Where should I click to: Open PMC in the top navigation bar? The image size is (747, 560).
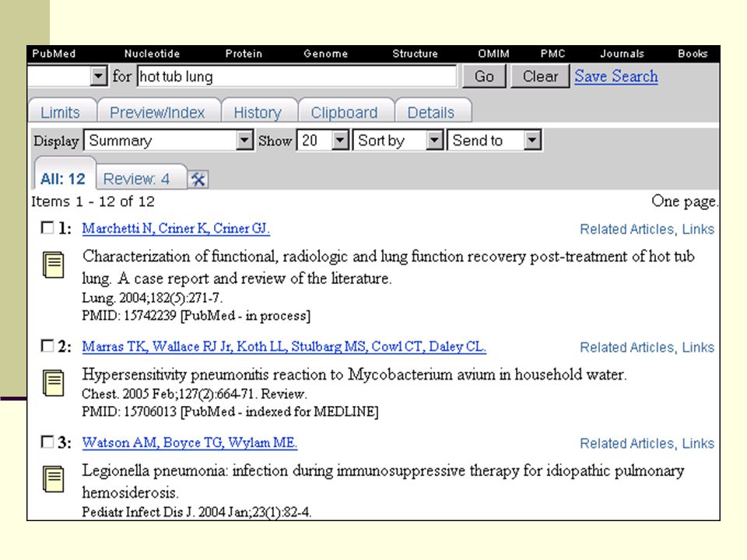click(552, 54)
